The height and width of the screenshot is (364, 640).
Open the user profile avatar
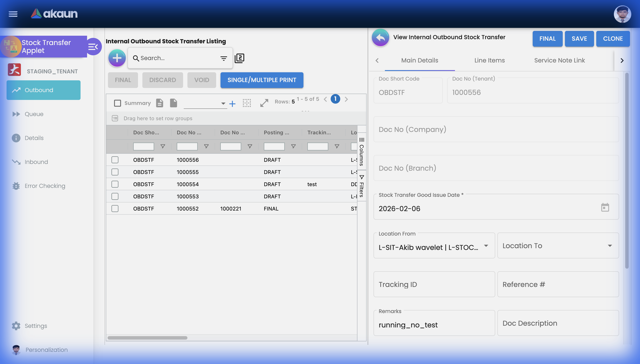(x=622, y=14)
